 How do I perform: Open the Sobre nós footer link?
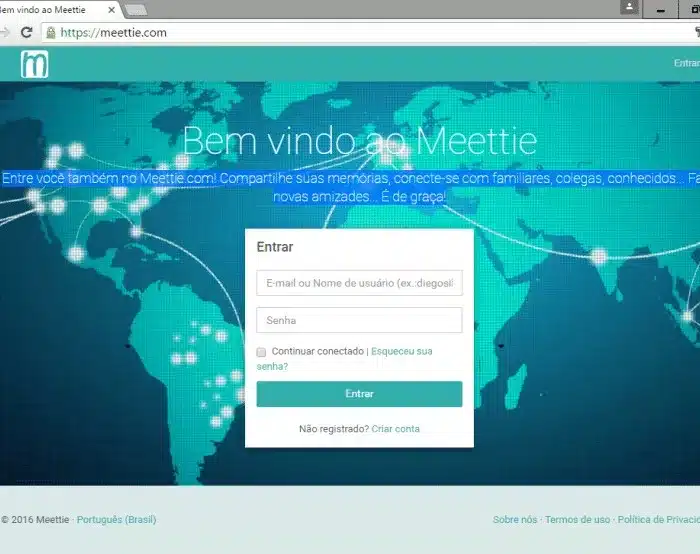point(514,520)
